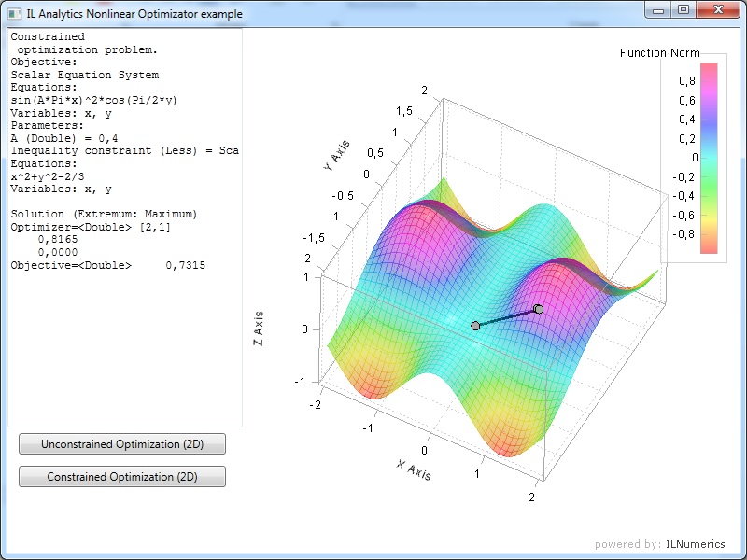Click the 'sin(A*Pi*x)^2*cos(Pi/2*y)' equation line
Image resolution: width=747 pixels, height=560 pixels.
pyautogui.click(x=94, y=101)
